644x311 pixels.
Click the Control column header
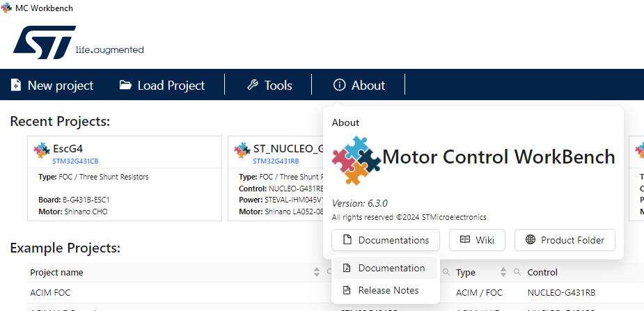point(542,273)
